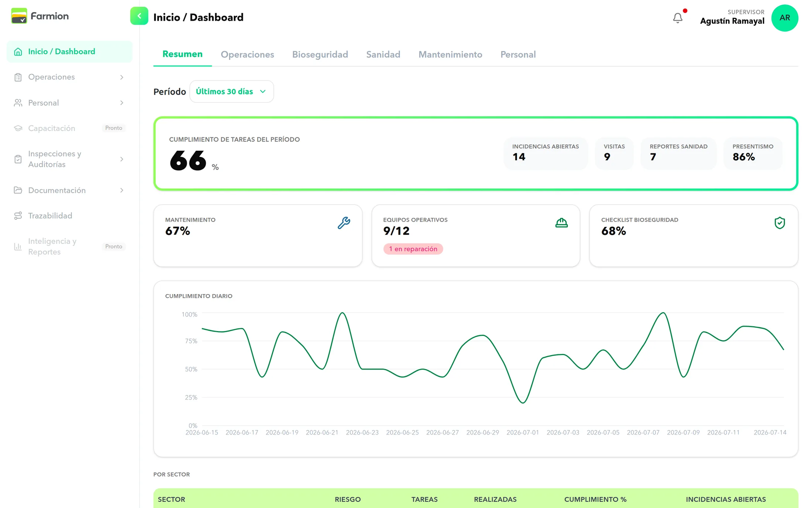Click the Farmion logo icon
The image size is (812, 508).
[x=19, y=16]
